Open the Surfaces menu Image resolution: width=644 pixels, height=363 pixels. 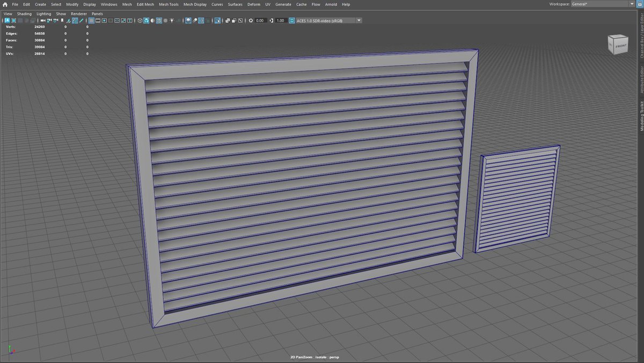235,4
